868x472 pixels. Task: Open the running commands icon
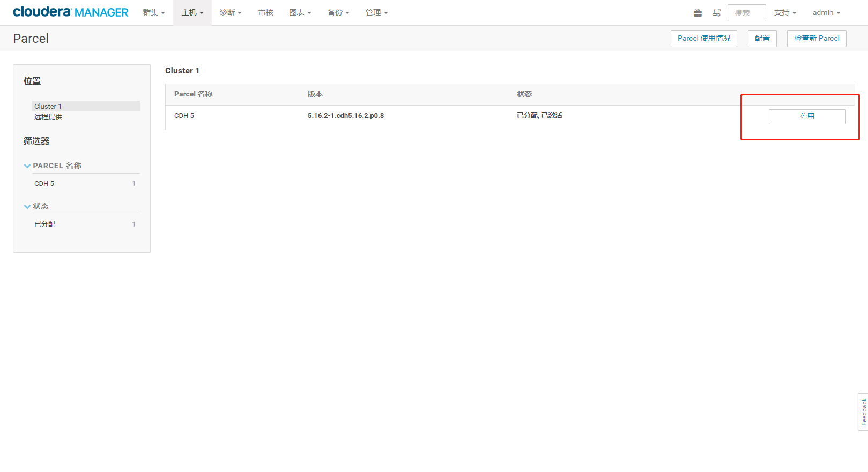click(x=716, y=12)
